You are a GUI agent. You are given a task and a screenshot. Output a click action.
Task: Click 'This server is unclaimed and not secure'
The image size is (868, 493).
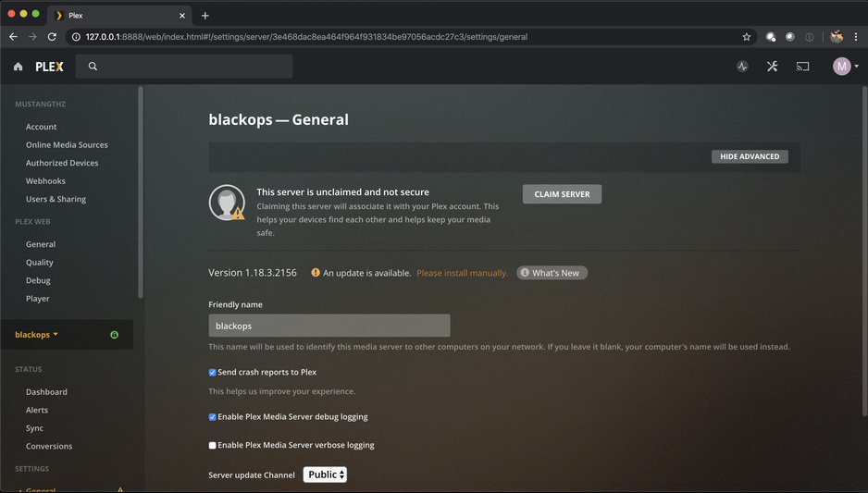(x=342, y=192)
